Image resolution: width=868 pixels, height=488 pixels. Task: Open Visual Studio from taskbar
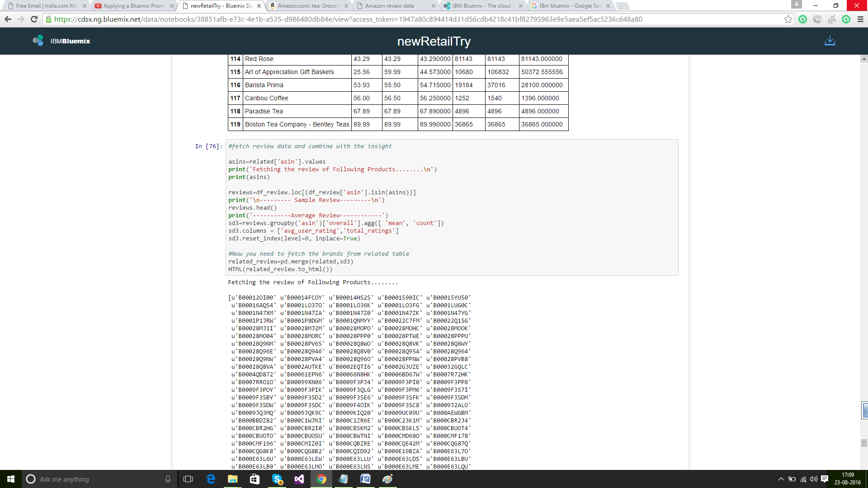(299, 479)
